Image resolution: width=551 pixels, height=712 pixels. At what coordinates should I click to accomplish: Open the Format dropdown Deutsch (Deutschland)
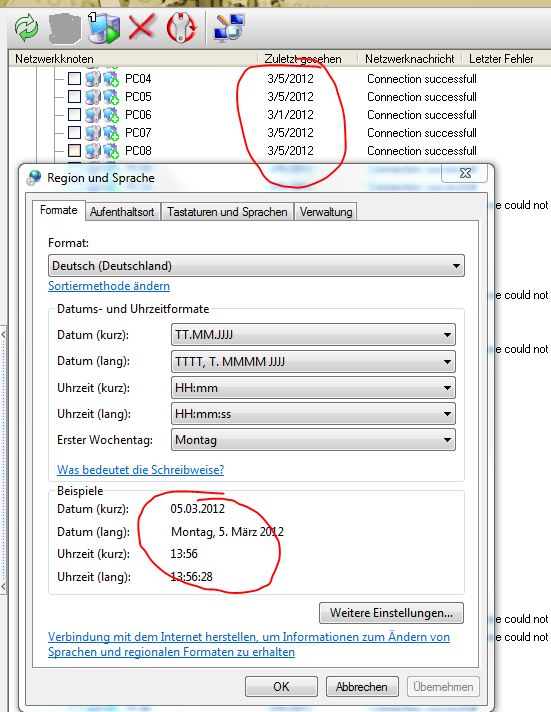tap(256, 266)
